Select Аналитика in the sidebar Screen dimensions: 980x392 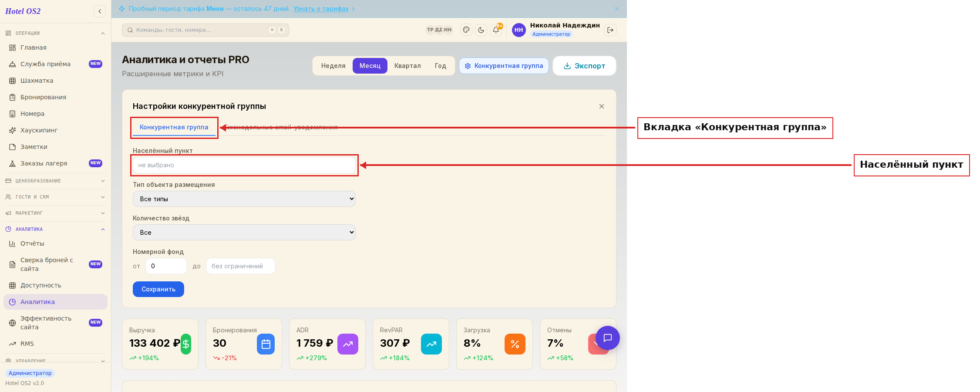tap(55, 302)
